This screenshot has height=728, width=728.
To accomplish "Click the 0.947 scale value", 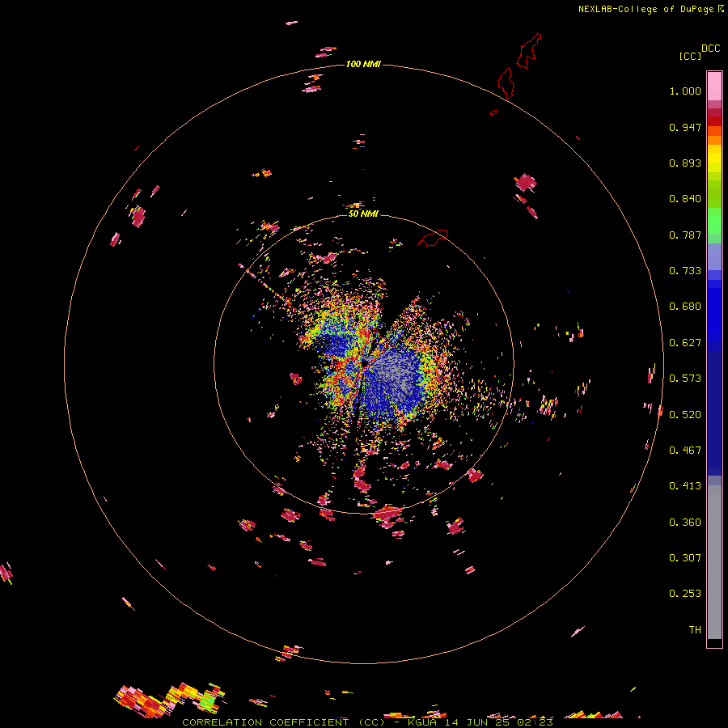I will [x=685, y=127].
